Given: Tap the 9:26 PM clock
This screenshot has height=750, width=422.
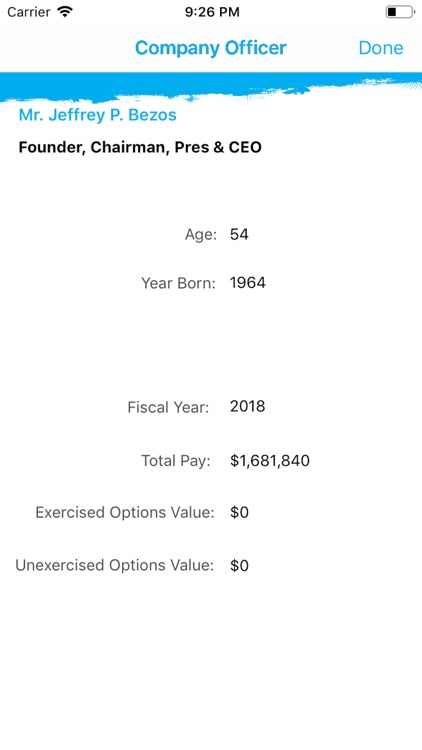Looking at the screenshot, I should pyautogui.click(x=212, y=12).
